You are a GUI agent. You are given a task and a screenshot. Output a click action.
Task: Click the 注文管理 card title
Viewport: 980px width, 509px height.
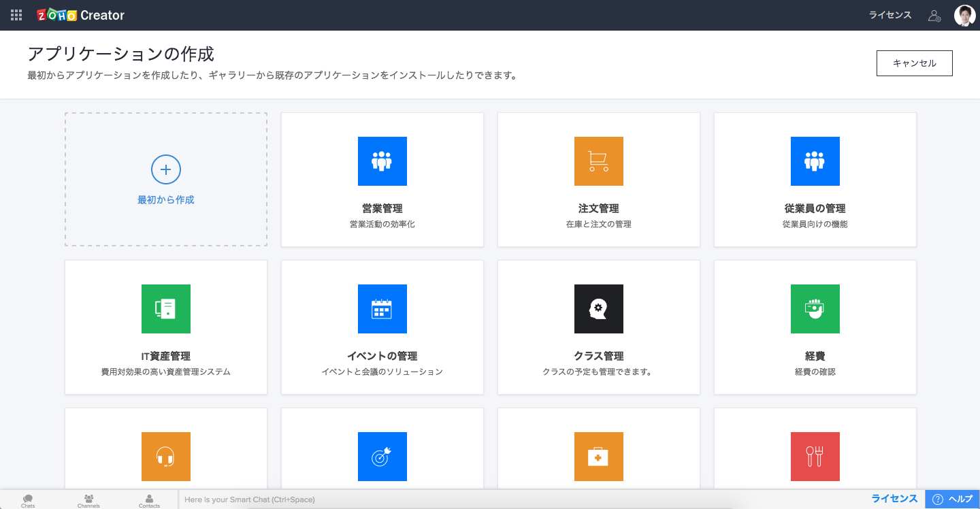pyautogui.click(x=599, y=209)
